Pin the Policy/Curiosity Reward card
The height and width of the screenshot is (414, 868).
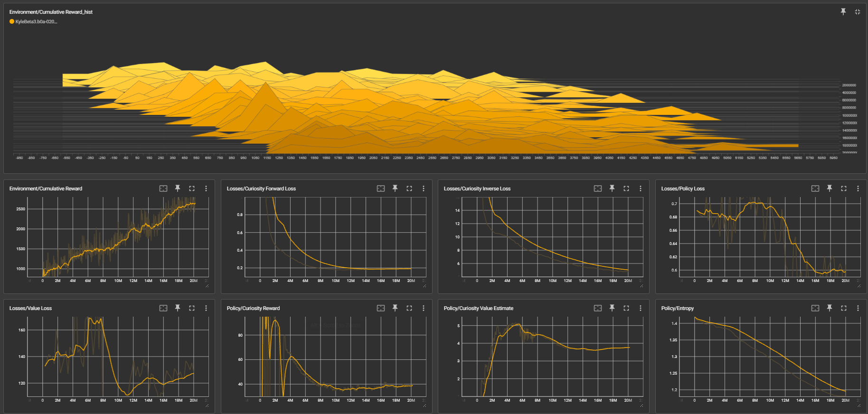pyautogui.click(x=395, y=308)
